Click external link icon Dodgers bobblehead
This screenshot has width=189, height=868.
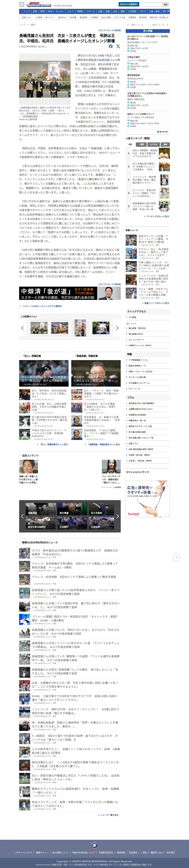pyautogui.click(x=20, y=306)
